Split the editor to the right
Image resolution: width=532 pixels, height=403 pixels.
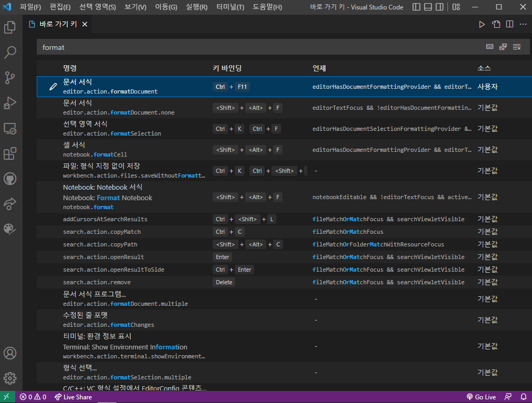(x=509, y=24)
